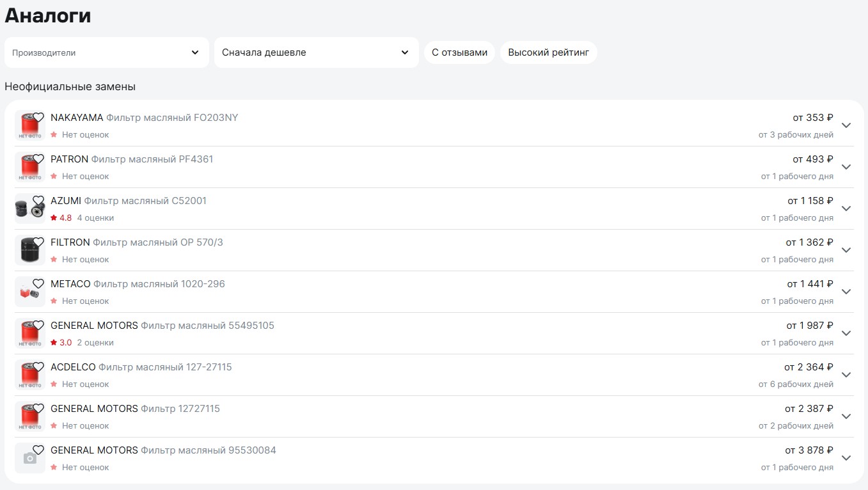Screen dimensions: 868x490
Task: Open ACDELCO Фильтр масляный 127-27115 link
Action: tap(141, 367)
